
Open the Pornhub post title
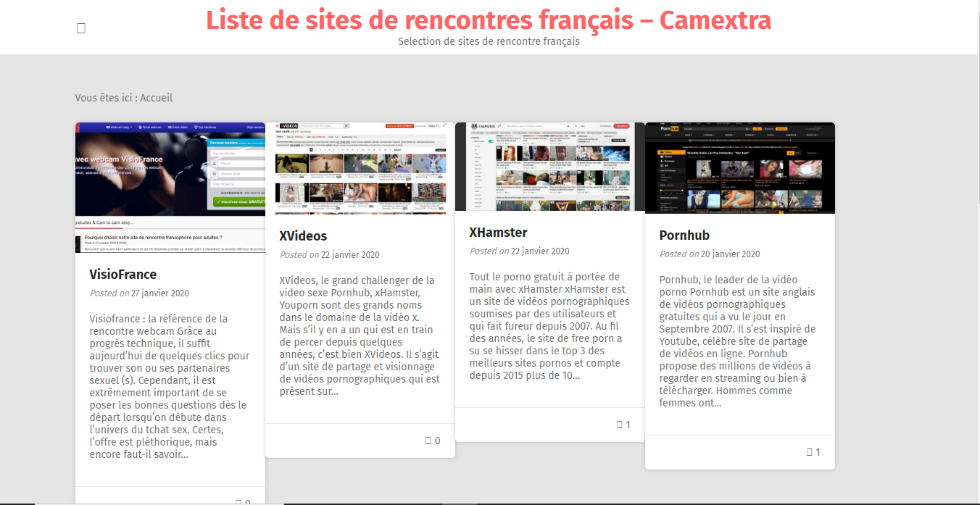pyautogui.click(x=684, y=235)
